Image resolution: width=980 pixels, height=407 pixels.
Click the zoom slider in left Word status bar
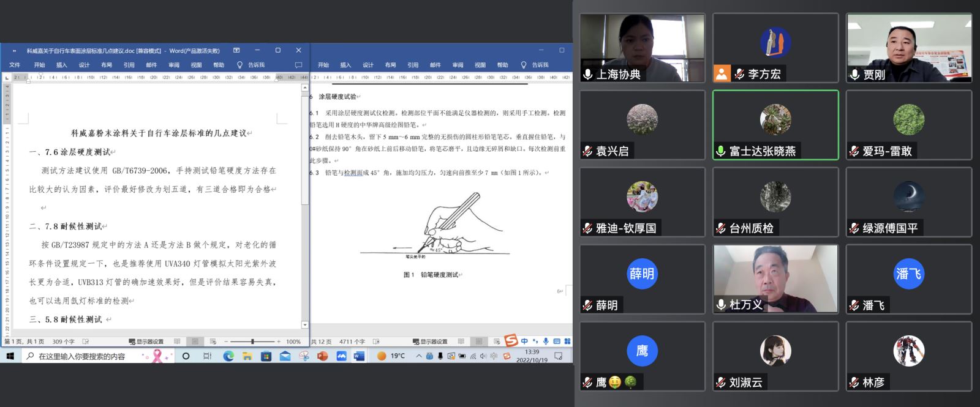pyautogui.click(x=252, y=342)
